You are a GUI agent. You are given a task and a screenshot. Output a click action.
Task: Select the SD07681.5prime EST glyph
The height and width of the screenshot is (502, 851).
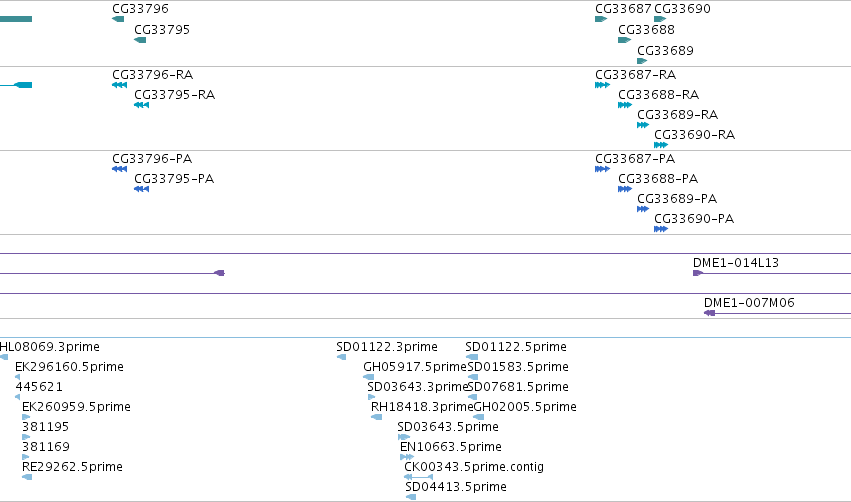pyautogui.click(x=472, y=397)
